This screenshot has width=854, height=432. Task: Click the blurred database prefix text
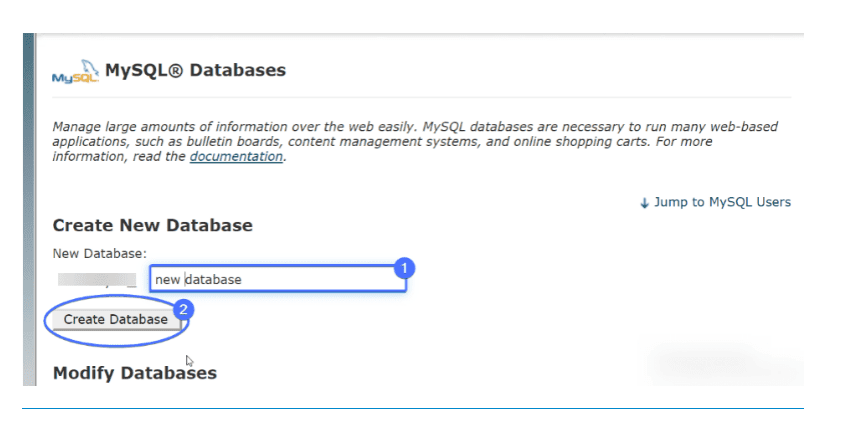point(97,279)
